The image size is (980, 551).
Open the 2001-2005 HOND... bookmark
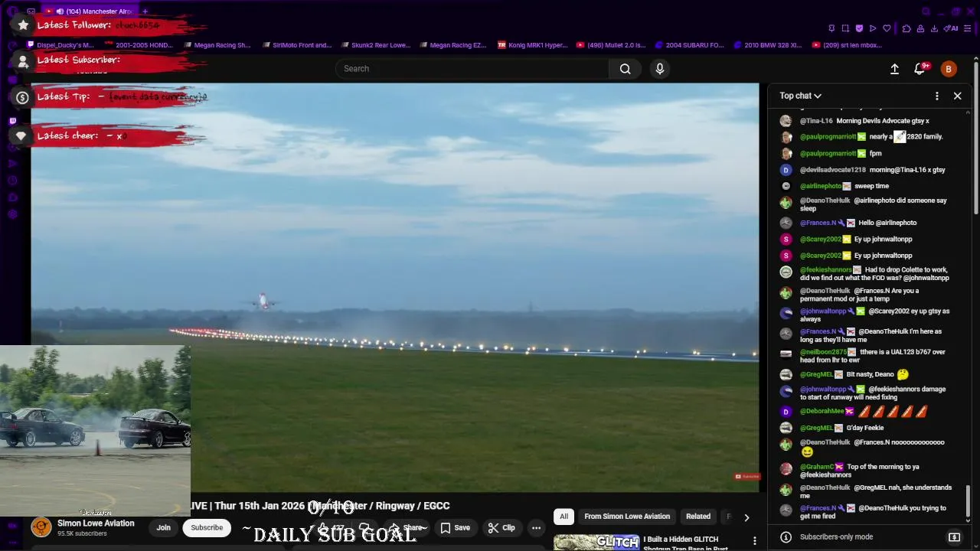(139, 45)
